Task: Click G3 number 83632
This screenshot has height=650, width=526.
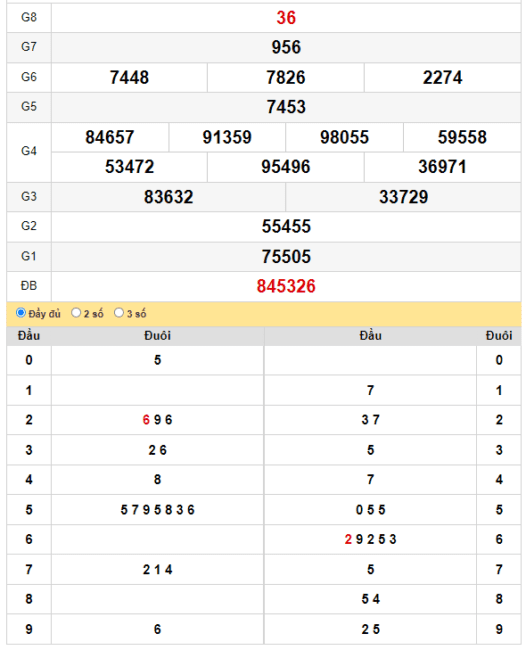Action: click(169, 197)
